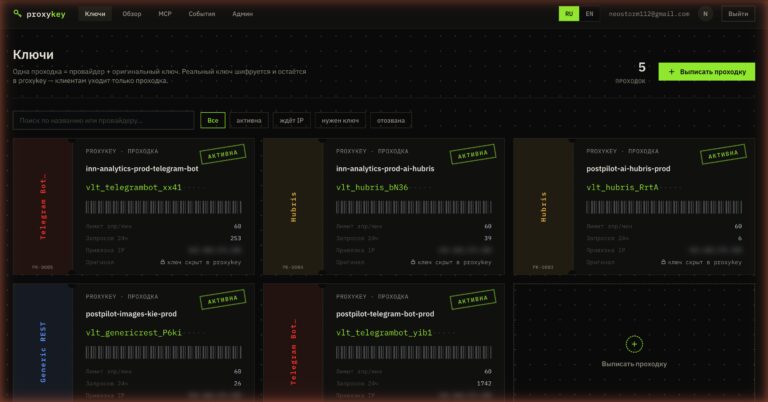Open the Админ tab
Screen dimensions: 768x402
pos(242,14)
